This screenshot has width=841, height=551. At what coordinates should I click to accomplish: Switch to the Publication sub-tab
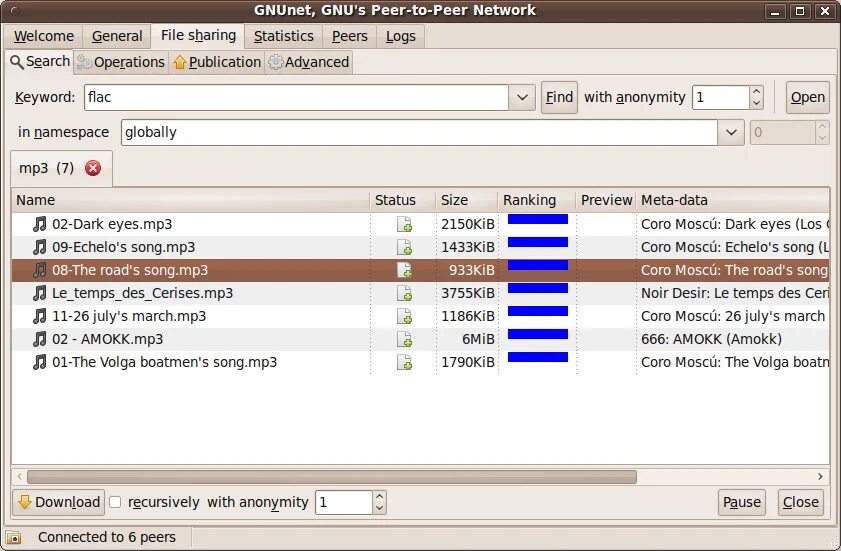tap(217, 62)
